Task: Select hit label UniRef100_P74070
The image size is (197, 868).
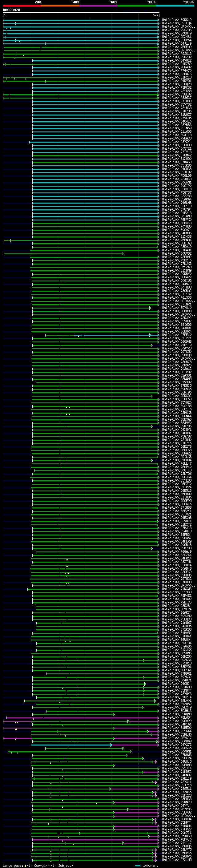Action: tap(177, 71)
